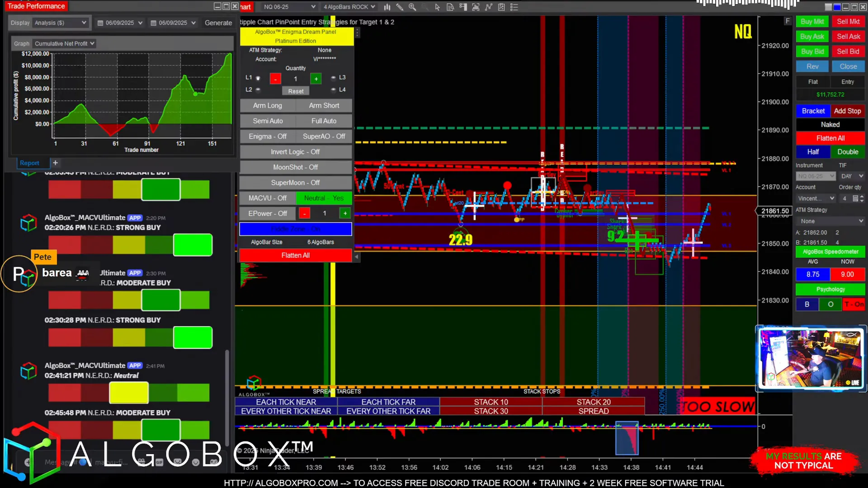
Task: Open the order quantity calculator icon
Action: click(855, 198)
